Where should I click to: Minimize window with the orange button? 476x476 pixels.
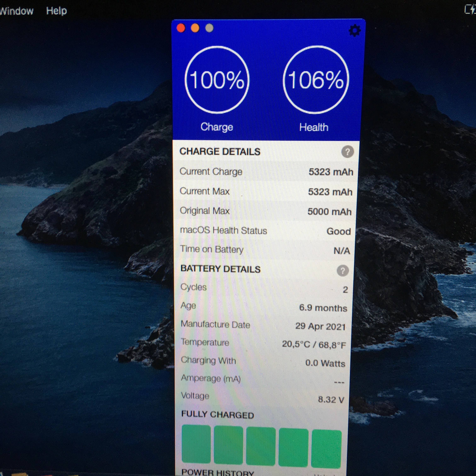tap(195, 28)
